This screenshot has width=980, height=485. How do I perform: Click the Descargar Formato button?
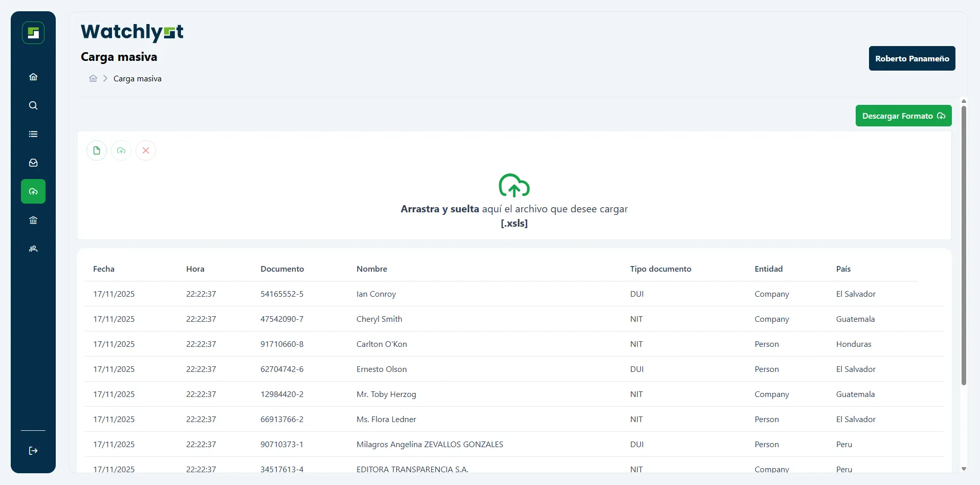point(903,116)
